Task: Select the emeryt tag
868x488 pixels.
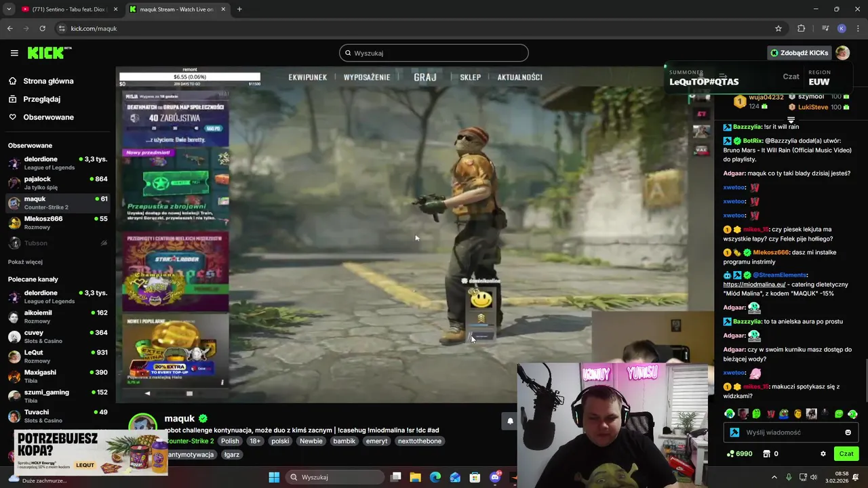Action: click(376, 441)
